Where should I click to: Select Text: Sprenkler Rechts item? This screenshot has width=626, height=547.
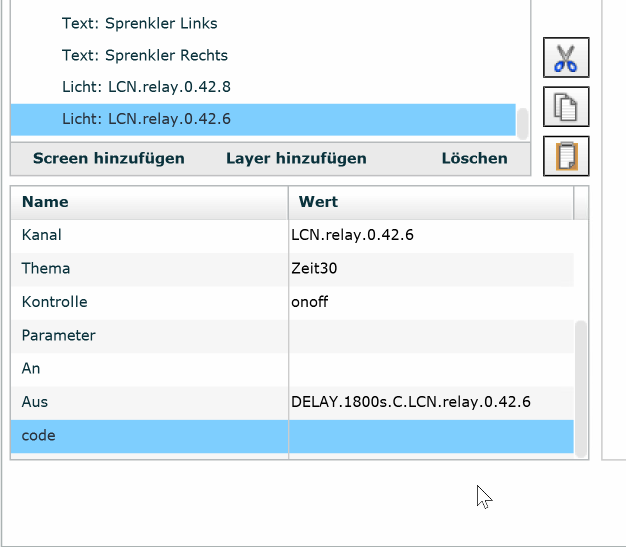tap(144, 55)
